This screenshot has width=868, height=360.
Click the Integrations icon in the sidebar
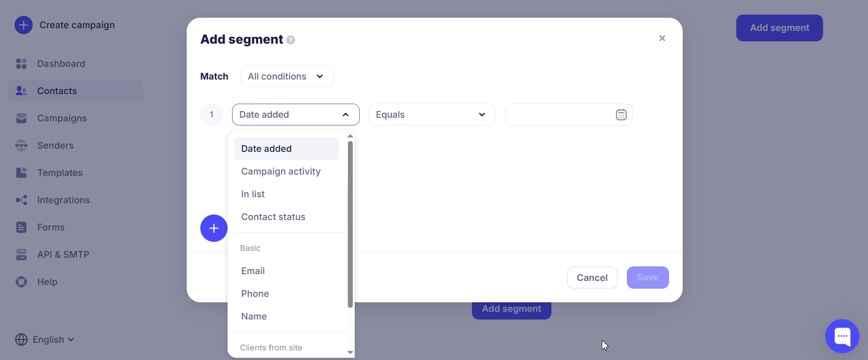click(x=21, y=200)
